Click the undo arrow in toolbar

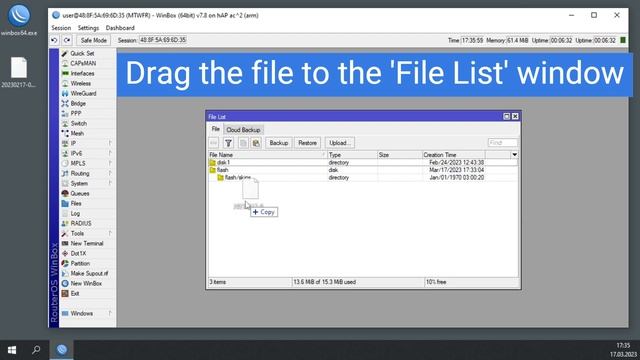coord(54,40)
